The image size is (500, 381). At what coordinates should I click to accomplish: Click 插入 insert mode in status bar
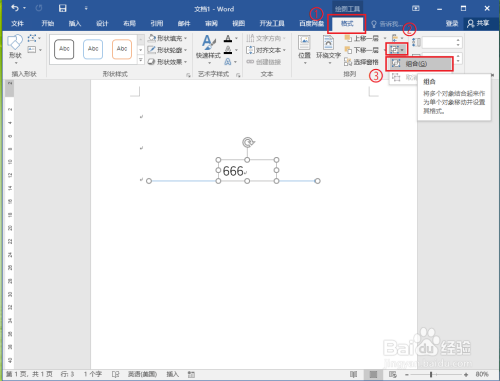[x=172, y=374]
